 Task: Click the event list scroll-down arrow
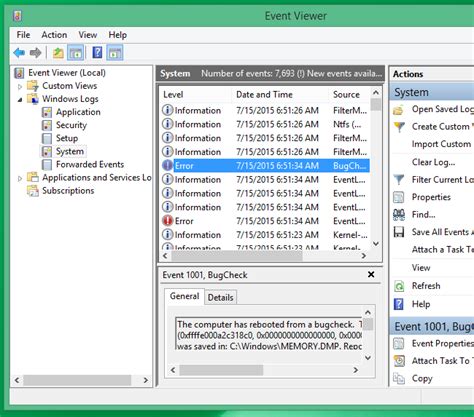(x=376, y=244)
